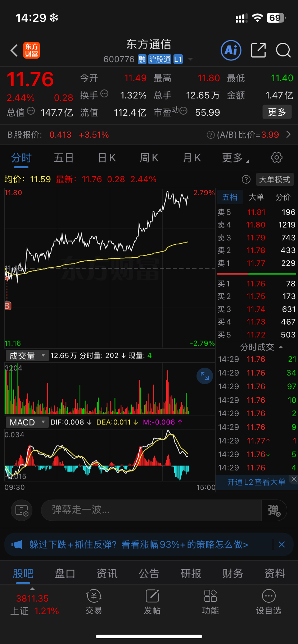Viewport: 298px width, 644px height.
Task: Open 发帖 post icon
Action: [152, 602]
